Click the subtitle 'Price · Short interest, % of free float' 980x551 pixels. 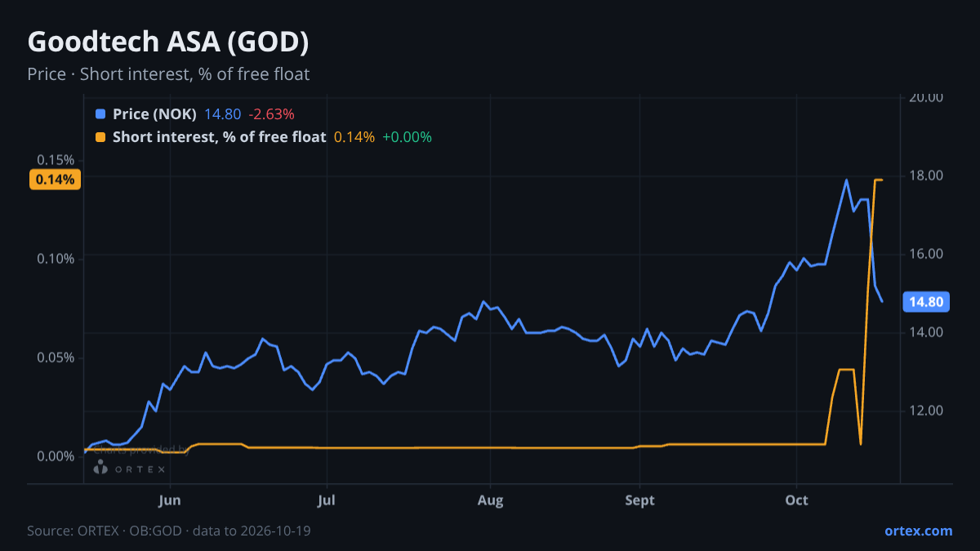click(x=168, y=74)
